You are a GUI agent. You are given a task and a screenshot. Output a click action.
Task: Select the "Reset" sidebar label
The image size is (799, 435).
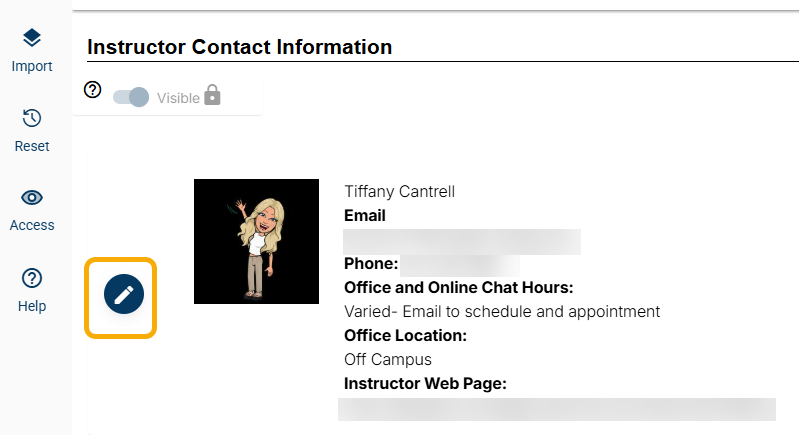(x=32, y=146)
